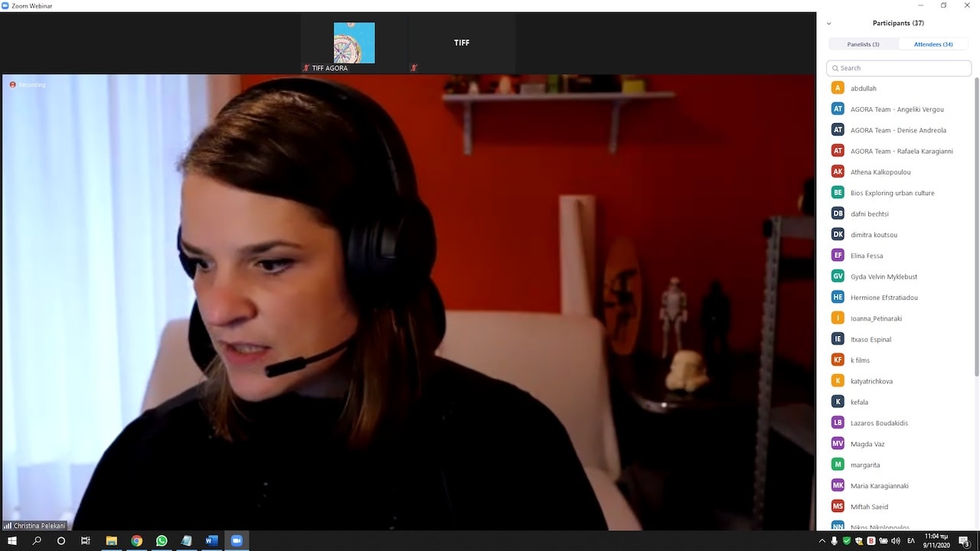Open the system tray volume icon
The height and width of the screenshot is (551, 980).
tap(896, 541)
